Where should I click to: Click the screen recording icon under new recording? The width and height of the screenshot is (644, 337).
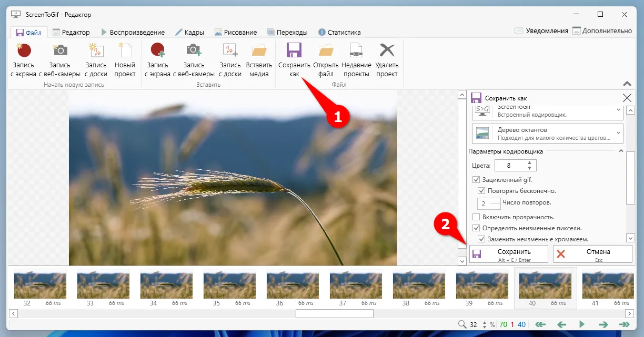[x=24, y=50]
